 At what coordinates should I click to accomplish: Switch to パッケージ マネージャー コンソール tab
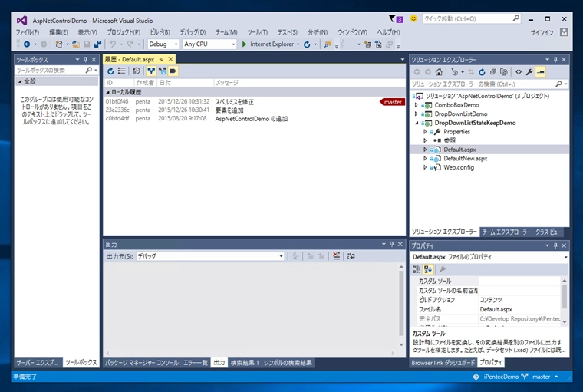pyautogui.click(x=142, y=363)
